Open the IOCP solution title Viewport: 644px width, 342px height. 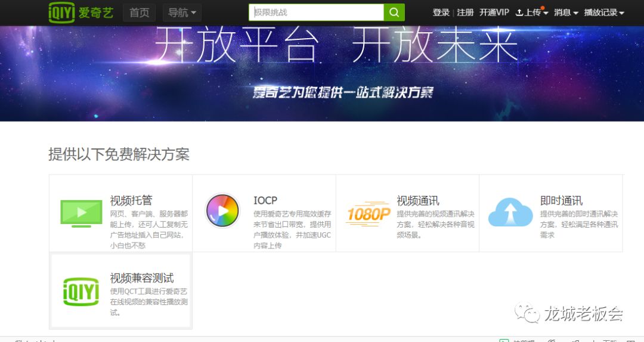(265, 200)
